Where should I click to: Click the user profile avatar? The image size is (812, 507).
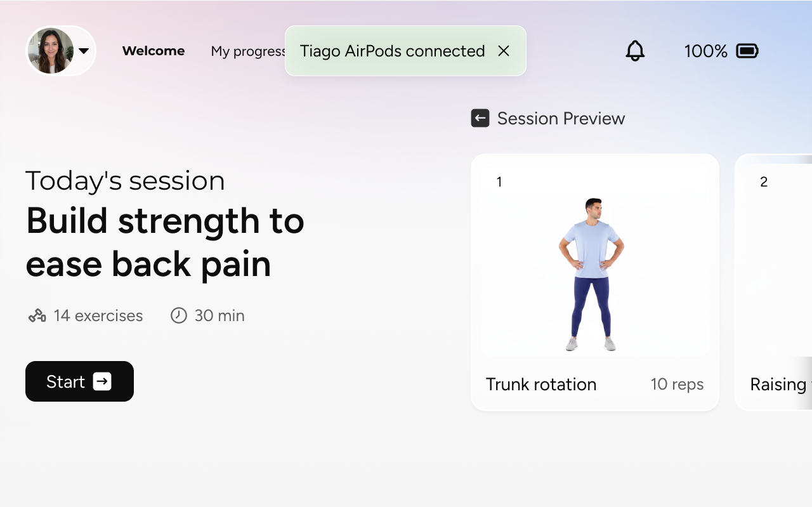pyautogui.click(x=51, y=51)
